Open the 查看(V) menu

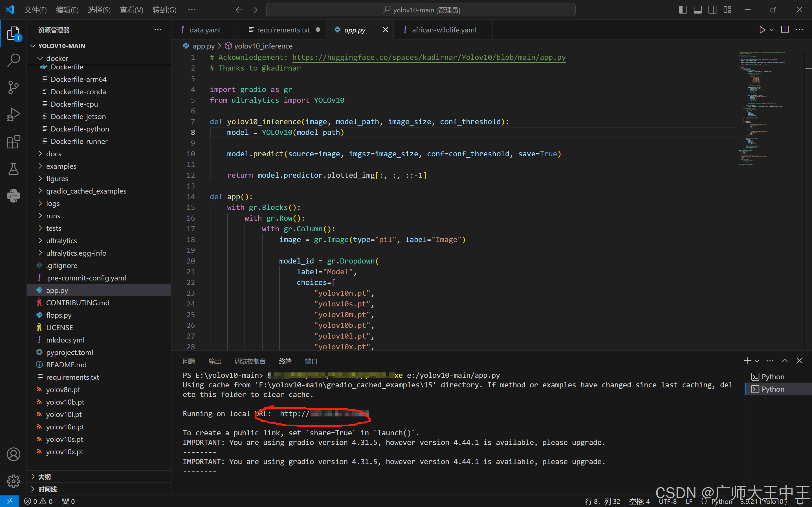pos(131,10)
